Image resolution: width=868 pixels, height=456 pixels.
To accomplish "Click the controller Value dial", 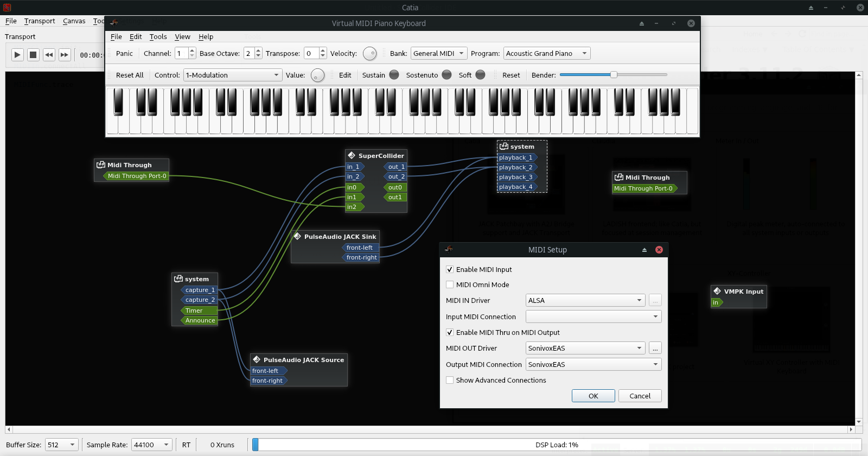I will [x=317, y=75].
